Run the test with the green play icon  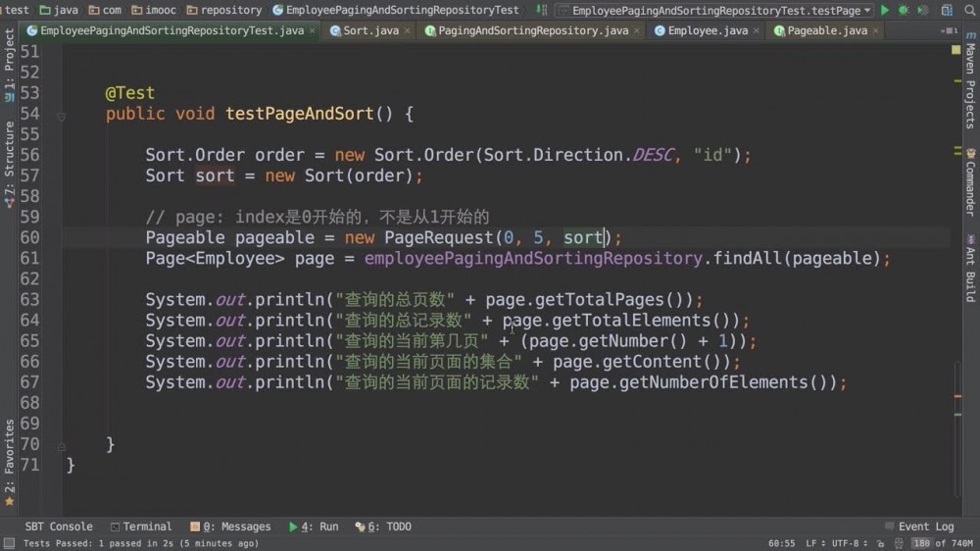click(884, 10)
